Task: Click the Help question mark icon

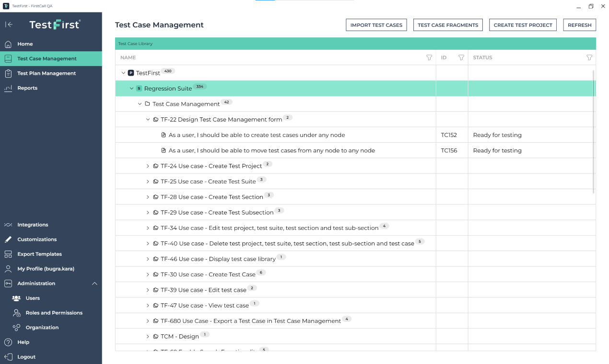Action: coord(8,342)
